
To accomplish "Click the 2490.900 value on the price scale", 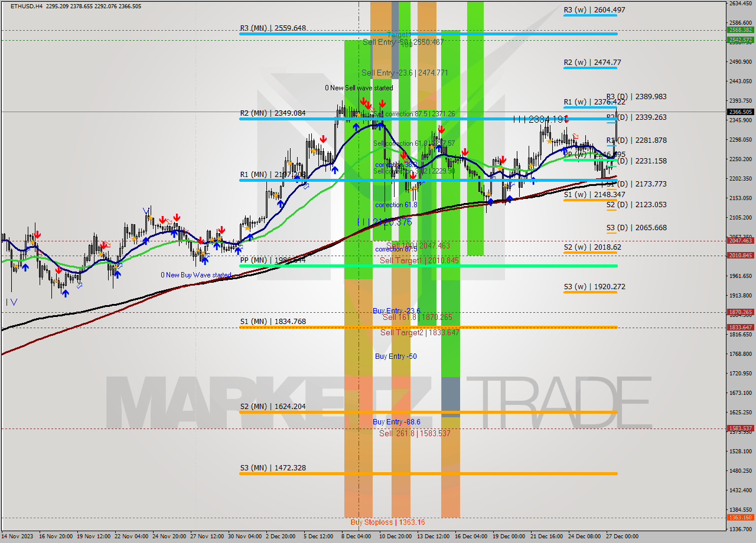I will point(741,62).
